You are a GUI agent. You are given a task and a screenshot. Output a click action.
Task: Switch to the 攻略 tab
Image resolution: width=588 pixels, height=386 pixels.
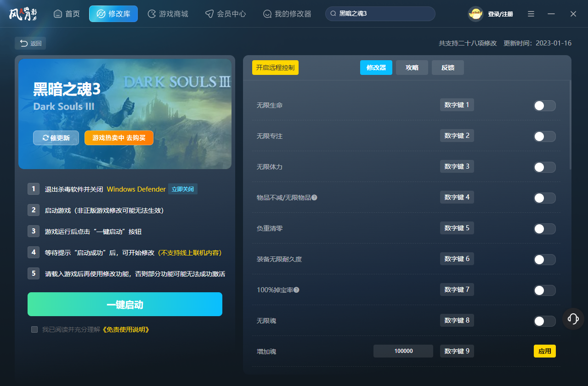point(412,68)
